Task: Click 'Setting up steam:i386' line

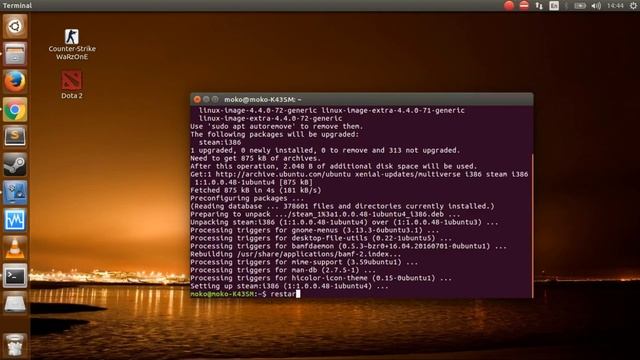Action: (x=289, y=286)
